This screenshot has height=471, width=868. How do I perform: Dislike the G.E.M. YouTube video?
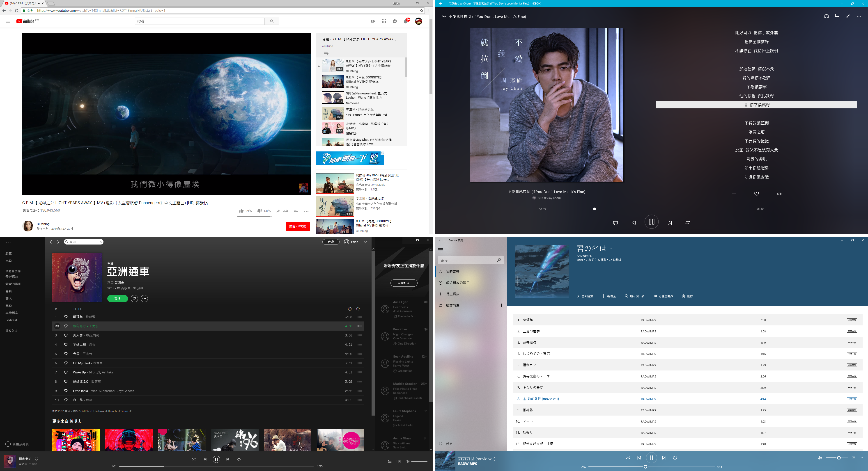(259, 211)
